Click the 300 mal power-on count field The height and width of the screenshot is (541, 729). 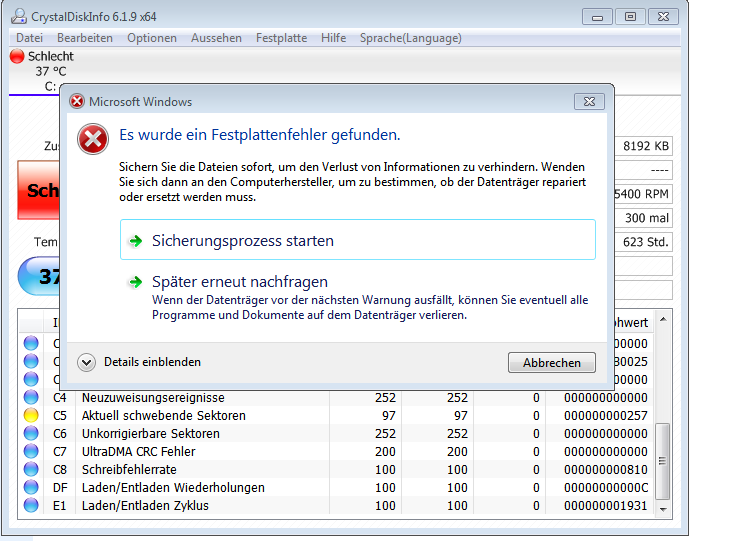click(x=643, y=218)
